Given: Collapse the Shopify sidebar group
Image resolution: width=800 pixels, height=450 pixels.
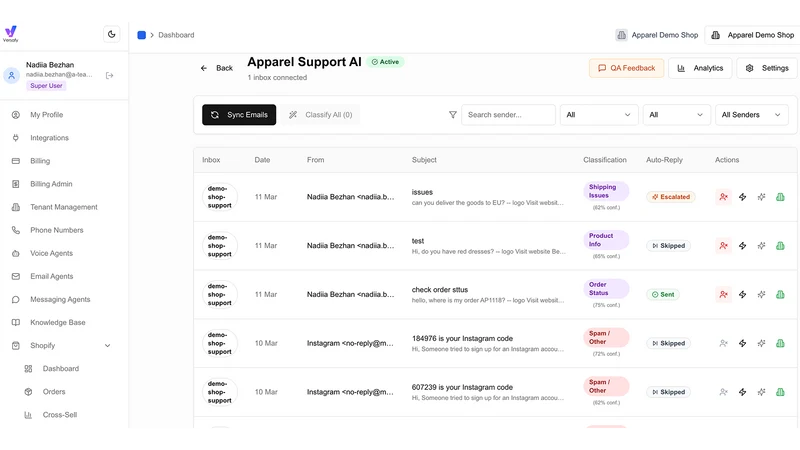Looking at the screenshot, I should click(x=107, y=345).
